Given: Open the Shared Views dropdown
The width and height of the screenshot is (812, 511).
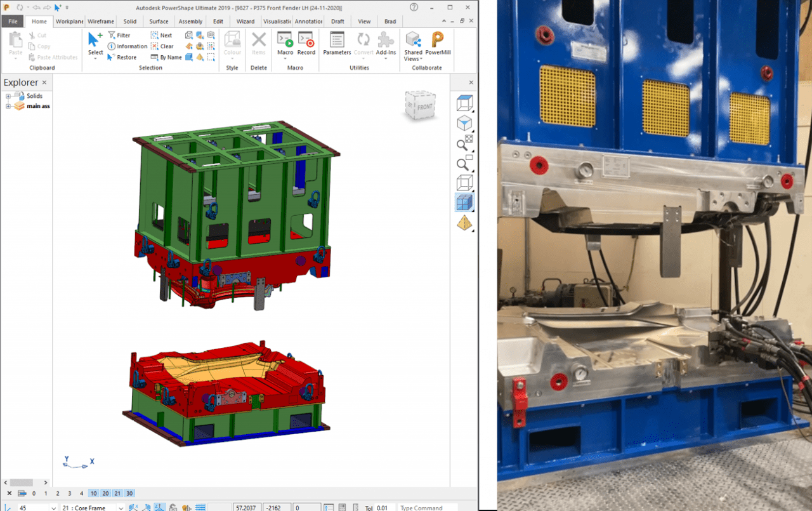Looking at the screenshot, I should (x=413, y=46).
